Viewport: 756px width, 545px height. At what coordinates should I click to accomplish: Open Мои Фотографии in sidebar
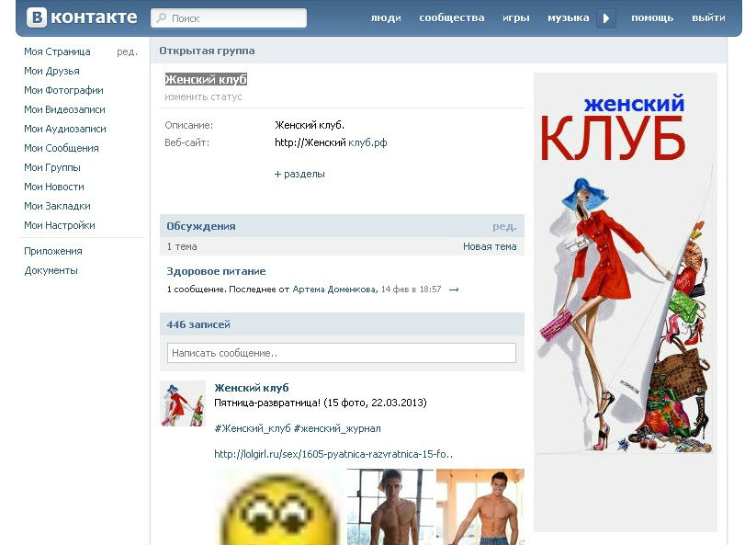pyautogui.click(x=63, y=90)
